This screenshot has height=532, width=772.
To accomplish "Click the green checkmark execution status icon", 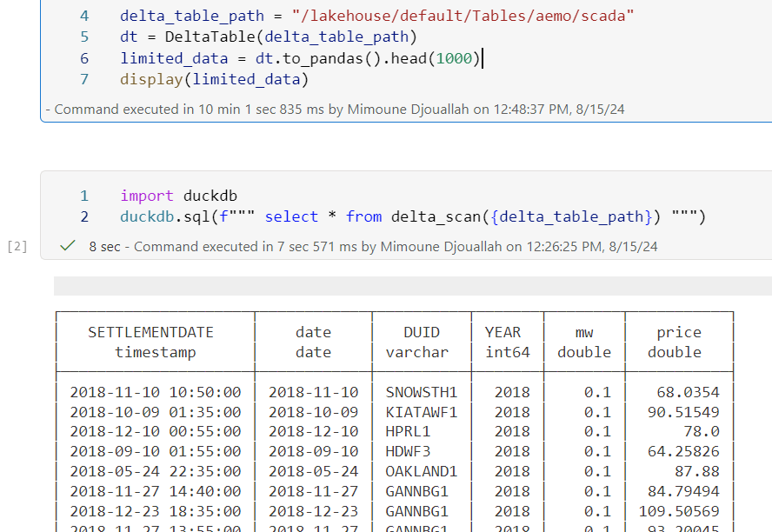I will [67, 246].
